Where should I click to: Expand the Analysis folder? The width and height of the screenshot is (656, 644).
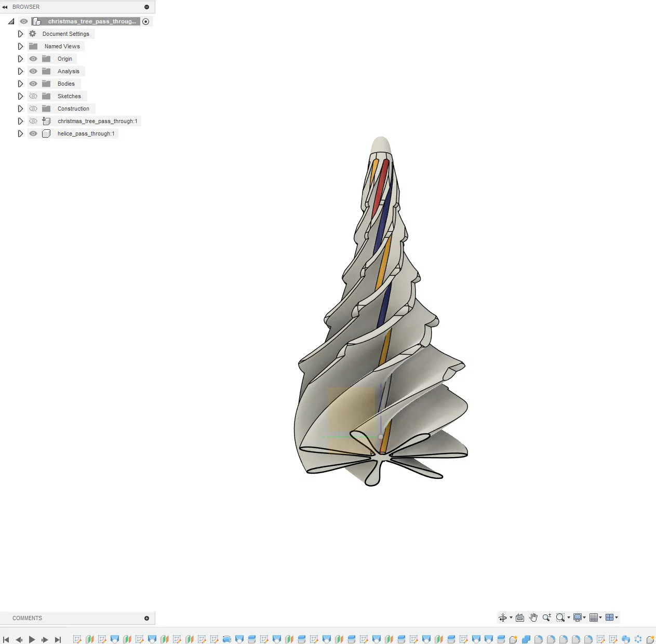point(20,71)
